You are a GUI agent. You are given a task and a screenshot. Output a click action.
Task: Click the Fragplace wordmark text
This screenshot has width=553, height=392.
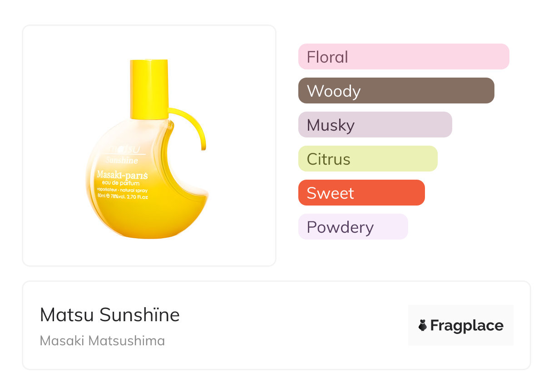467,325
